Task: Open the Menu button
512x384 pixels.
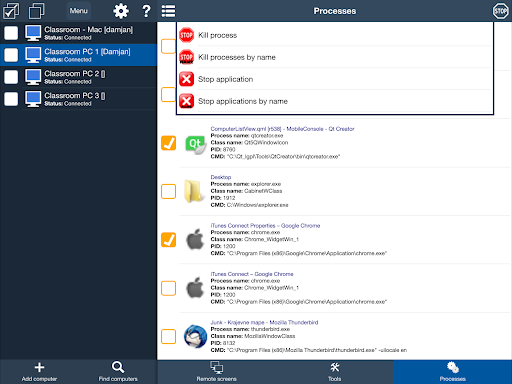Action: (x=79, y=11)
